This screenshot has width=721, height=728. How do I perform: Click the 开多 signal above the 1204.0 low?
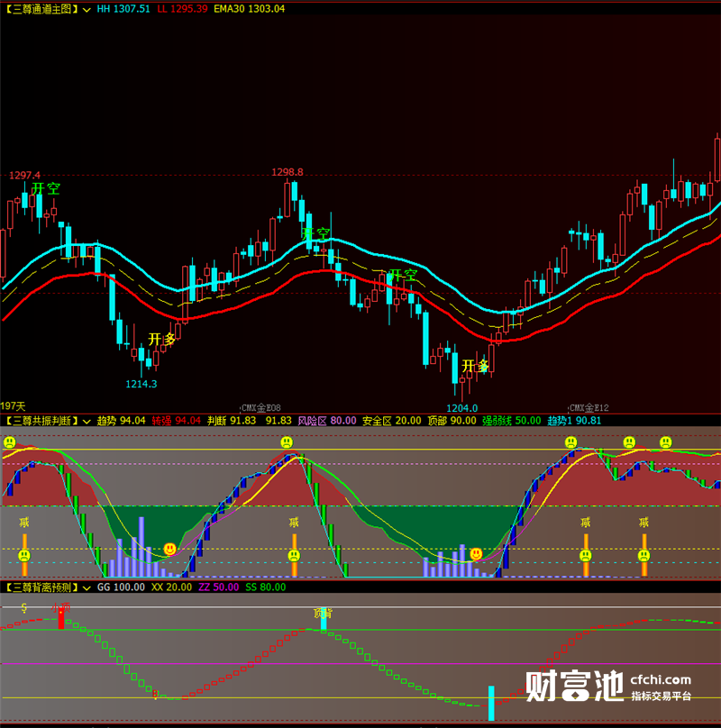[x=475, y=366]
